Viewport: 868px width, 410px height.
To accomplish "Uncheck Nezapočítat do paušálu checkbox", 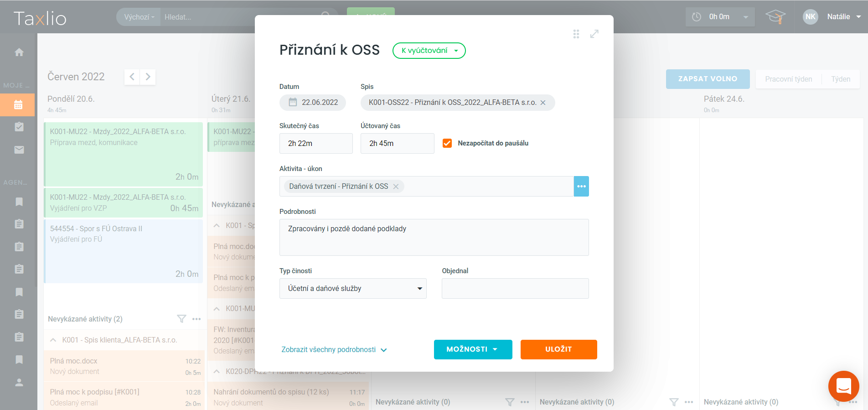I will coord(447,143).
